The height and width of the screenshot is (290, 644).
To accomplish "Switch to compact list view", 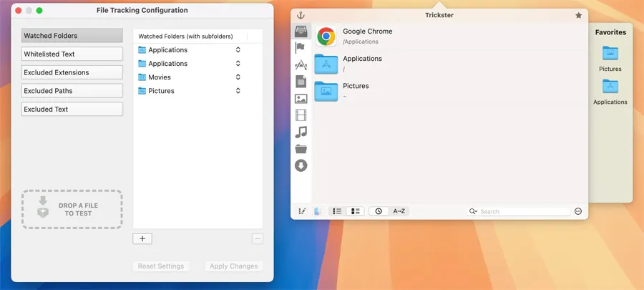I will point(337,211).
